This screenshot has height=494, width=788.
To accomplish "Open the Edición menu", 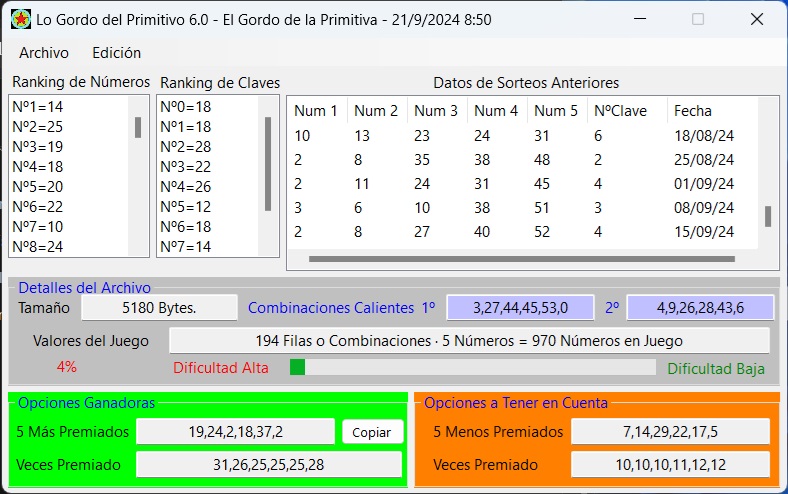I will pyautogui.click(x=116, y=53).
